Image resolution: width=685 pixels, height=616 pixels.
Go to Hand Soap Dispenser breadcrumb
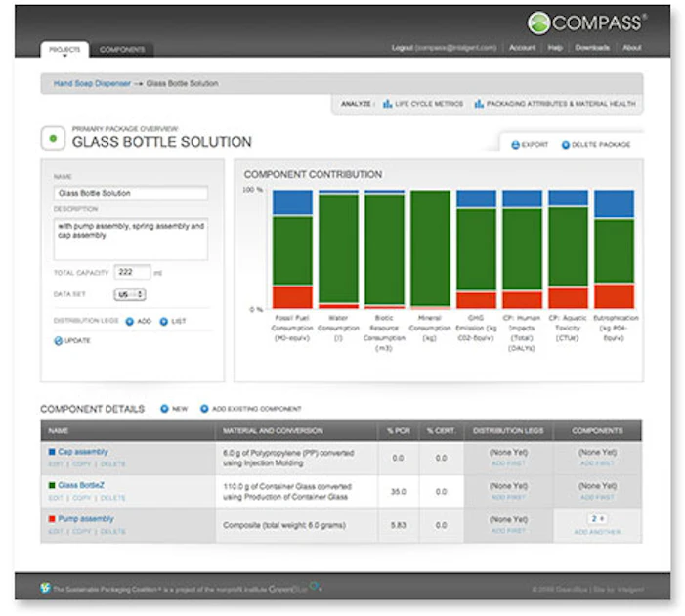(92, 83)
